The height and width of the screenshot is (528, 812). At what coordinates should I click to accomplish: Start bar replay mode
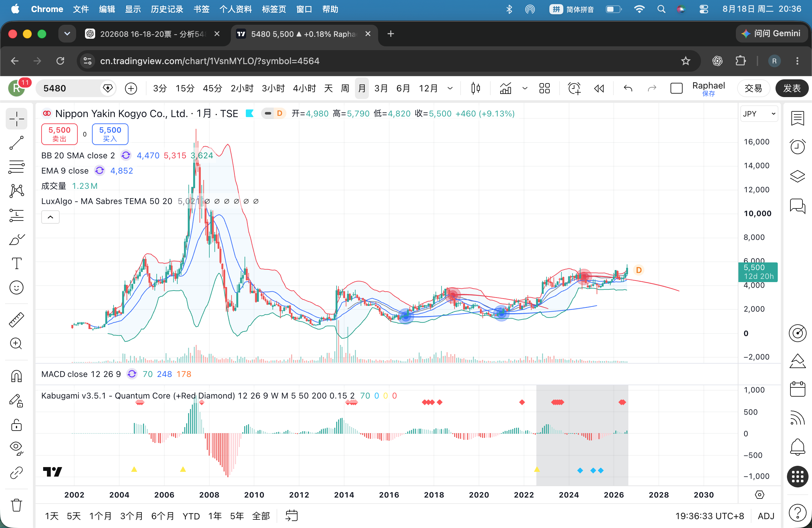point(599,89)
